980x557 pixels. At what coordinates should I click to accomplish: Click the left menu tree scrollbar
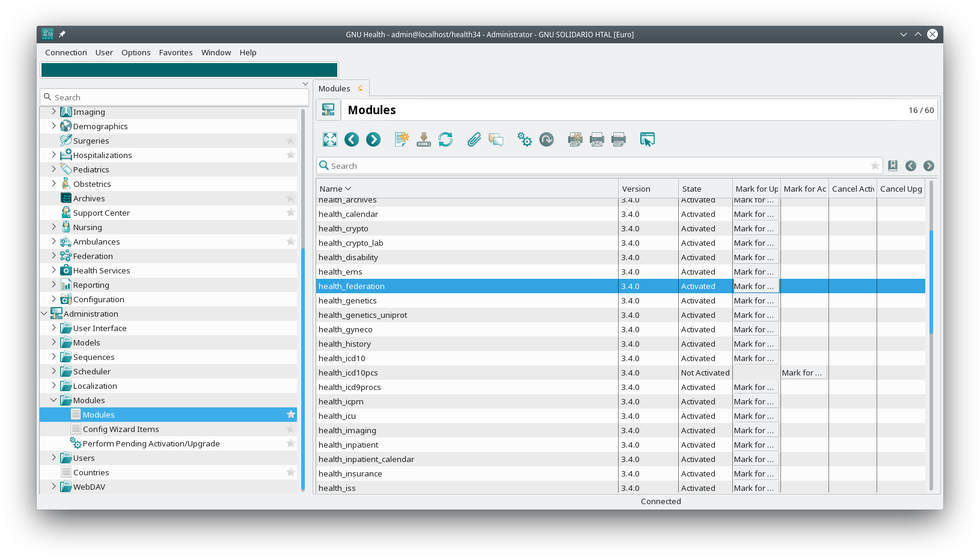coord(303,369)
